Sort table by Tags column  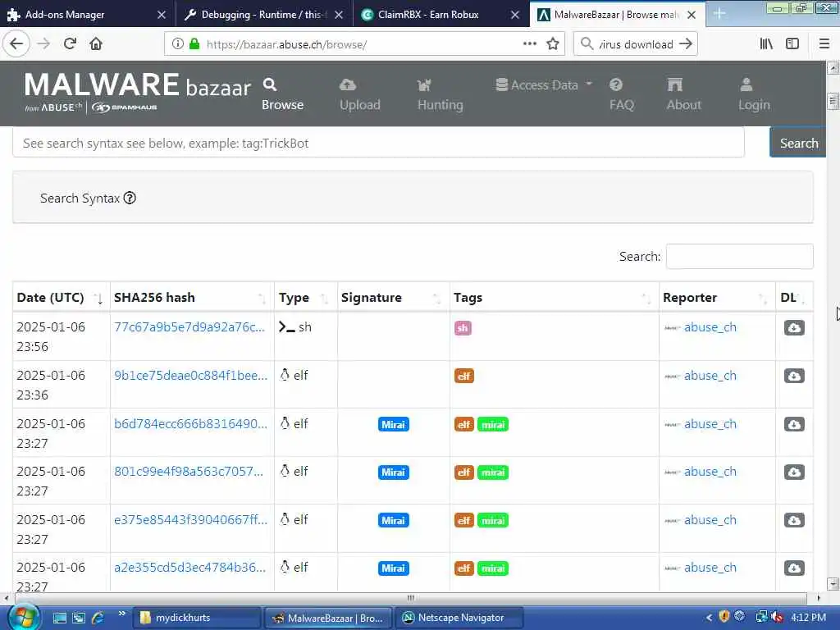tap(554, 297)
